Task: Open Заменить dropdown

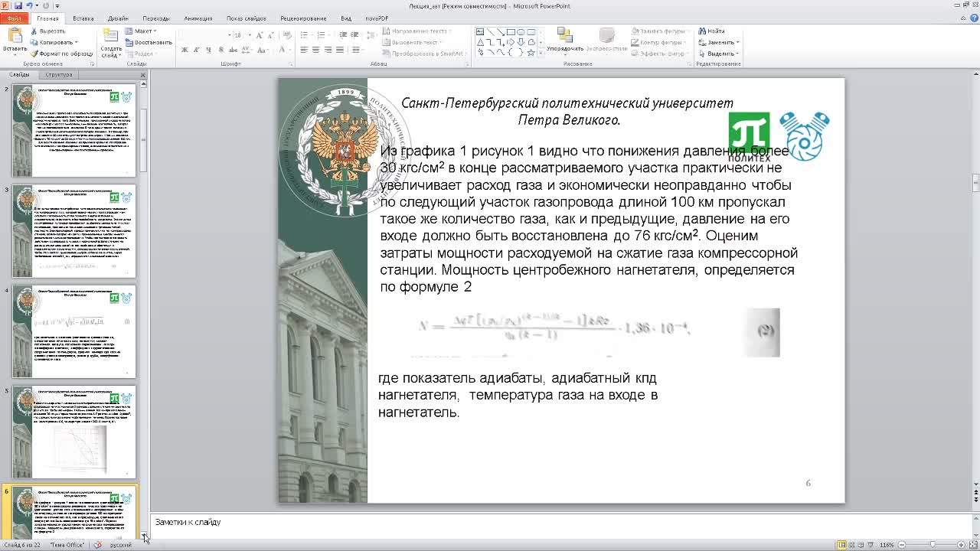Action: (x=719, y=42)
